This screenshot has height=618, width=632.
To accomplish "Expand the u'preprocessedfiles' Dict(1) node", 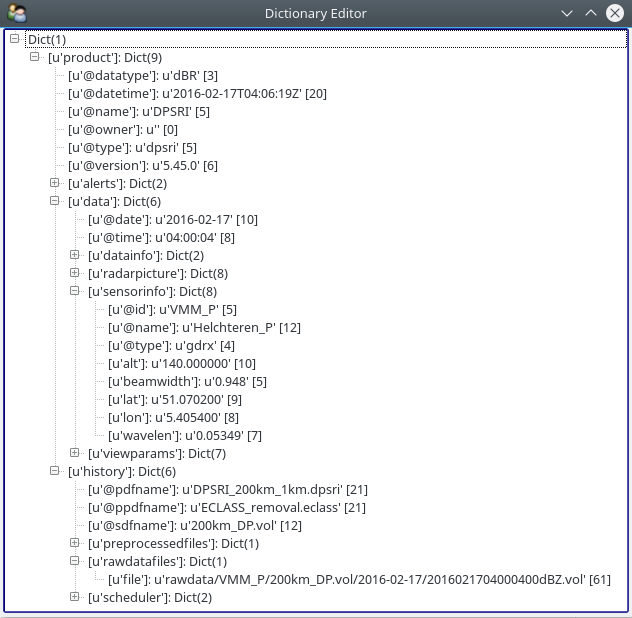I will [75, 543].
